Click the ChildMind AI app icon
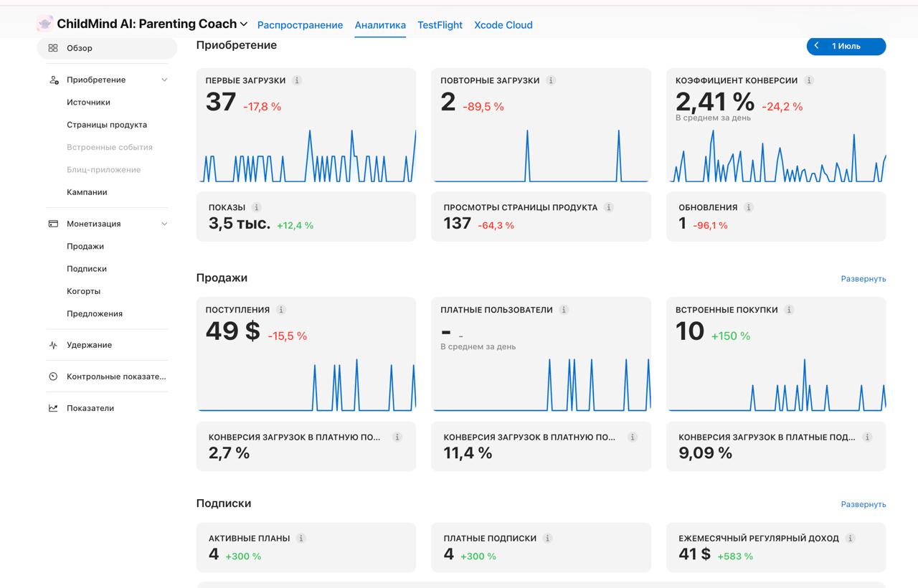The height and width of the screenshot is (588, 918). 45,24
